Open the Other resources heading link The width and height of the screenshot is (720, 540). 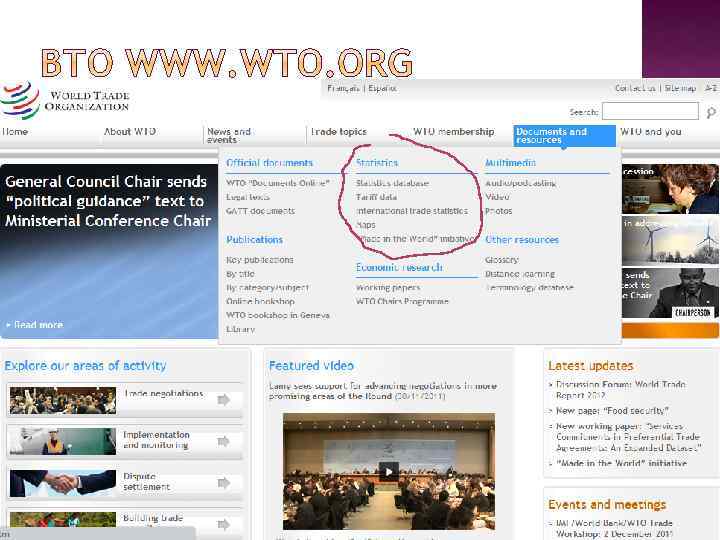click(522, 240)
